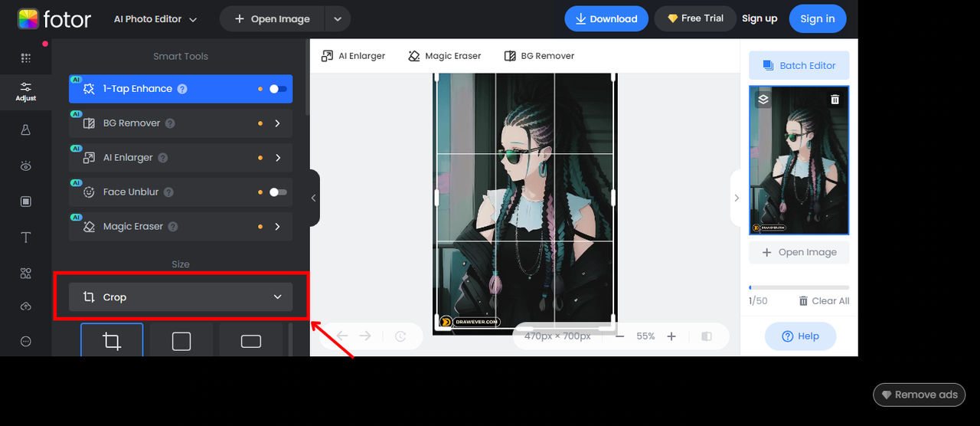Select the Text tool in sidebar
The image size is (980, 426).
coord(26,238)
